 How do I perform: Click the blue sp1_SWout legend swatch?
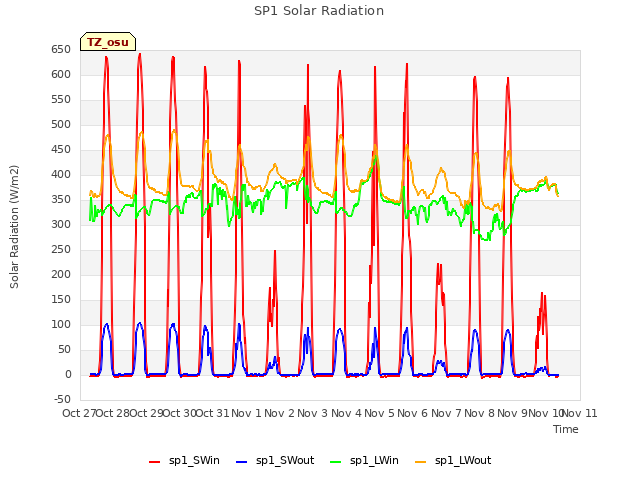coord(242,462)
